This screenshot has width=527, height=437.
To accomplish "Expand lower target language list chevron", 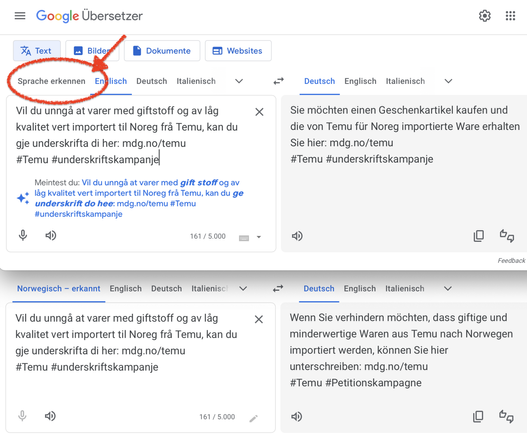I will click(x=448, y=288).
